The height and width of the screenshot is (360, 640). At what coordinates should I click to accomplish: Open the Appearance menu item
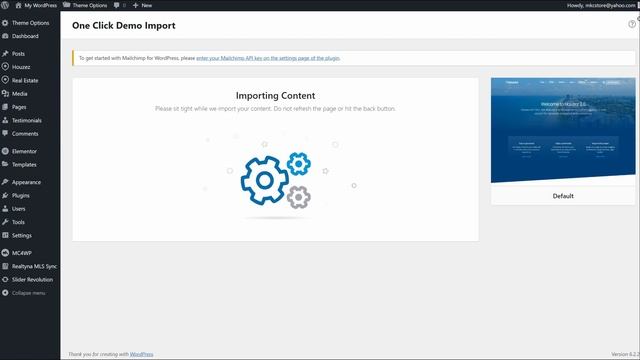click(x=26, y=182)
